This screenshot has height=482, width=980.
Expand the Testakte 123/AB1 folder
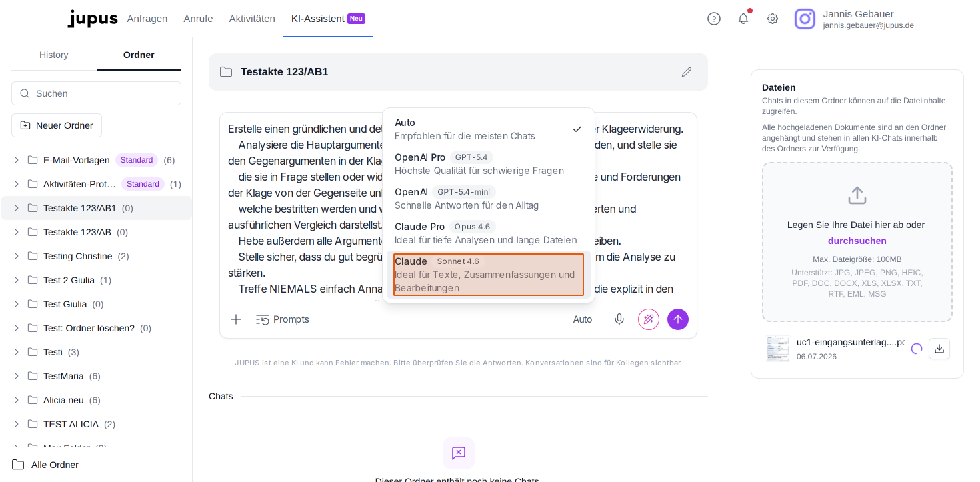[x=17, y=208]
